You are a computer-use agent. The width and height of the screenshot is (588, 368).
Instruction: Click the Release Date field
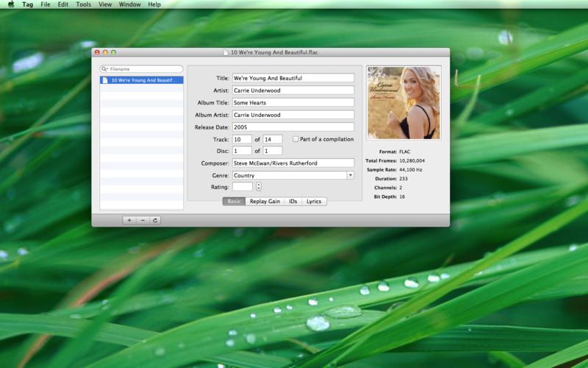293,127
